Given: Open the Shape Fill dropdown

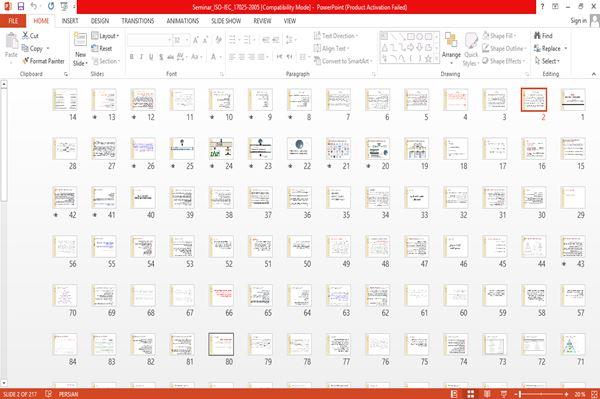Looking at the screenshot, I should pyautogui.click(x=499, y=36).
